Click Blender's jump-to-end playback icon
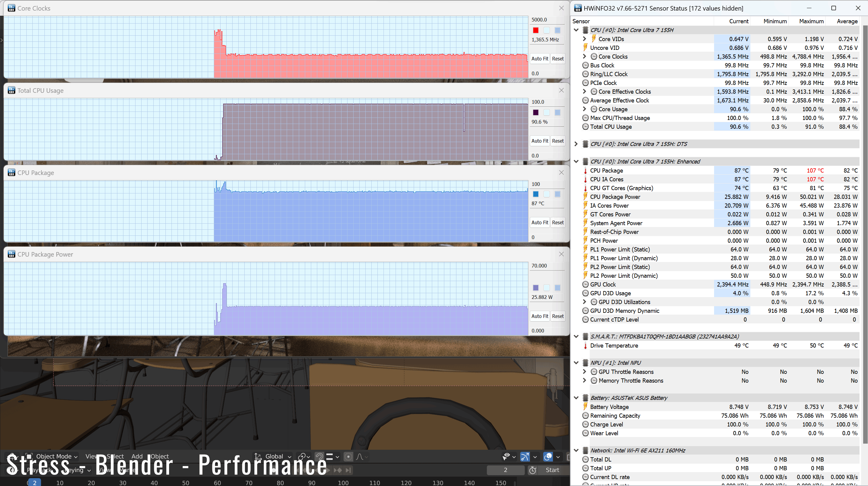 (x=348, y=470)
